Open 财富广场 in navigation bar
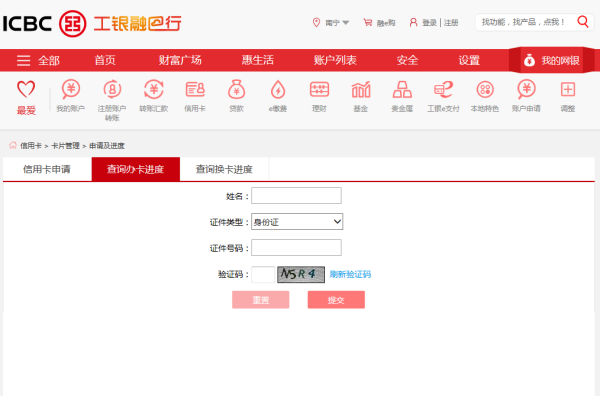Image resolution: width=600 pixels, height=396 pixels. pos(180,60)
